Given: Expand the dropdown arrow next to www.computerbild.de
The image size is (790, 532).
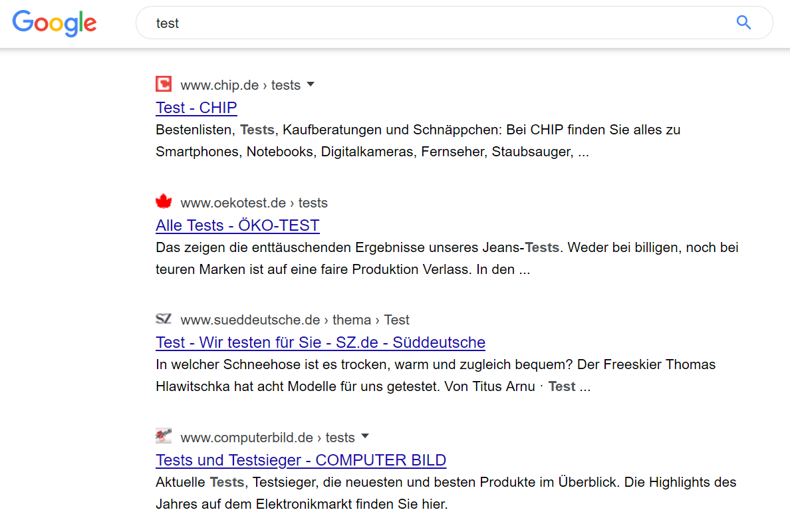Looking at the screenshot, I should coord(365,436).
